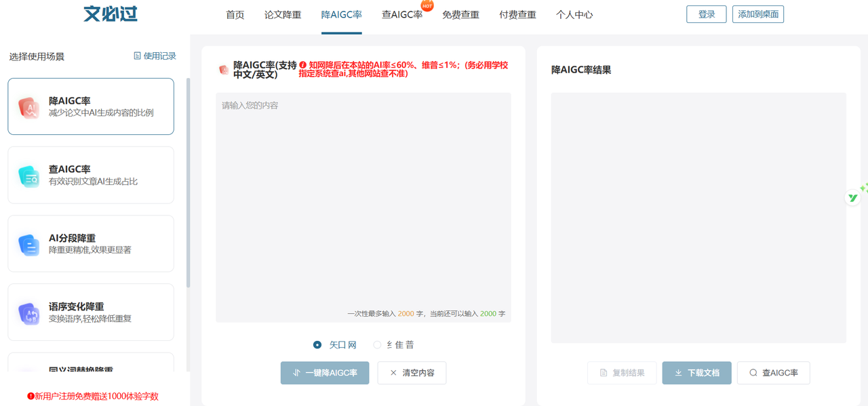Screen dimensions: 868x406
Task: Click the 使用记录 document icon
Action: [137, 56]
